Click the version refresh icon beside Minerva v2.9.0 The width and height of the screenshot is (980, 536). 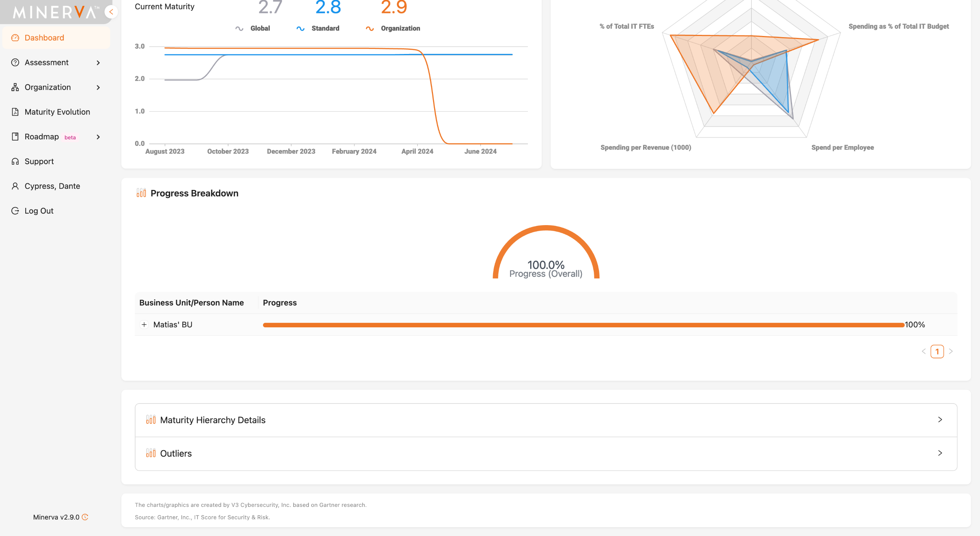85,517
